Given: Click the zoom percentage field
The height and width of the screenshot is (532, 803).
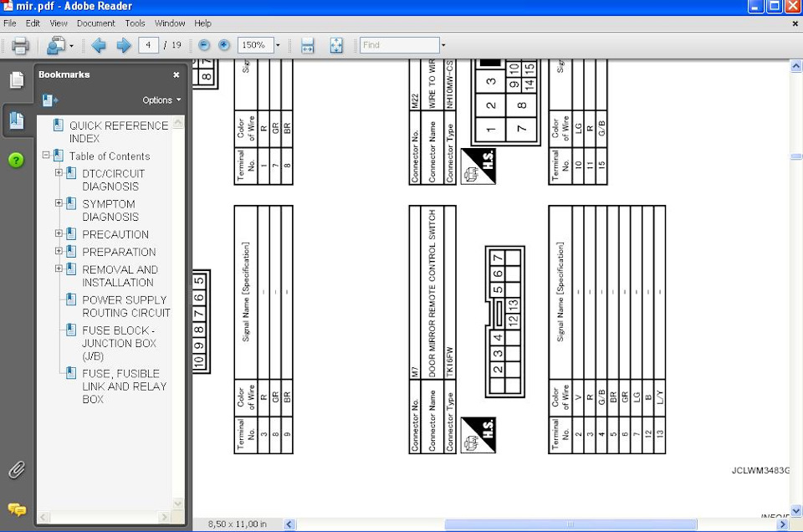Looking at the screenshot, I should (x=256, y=45).
